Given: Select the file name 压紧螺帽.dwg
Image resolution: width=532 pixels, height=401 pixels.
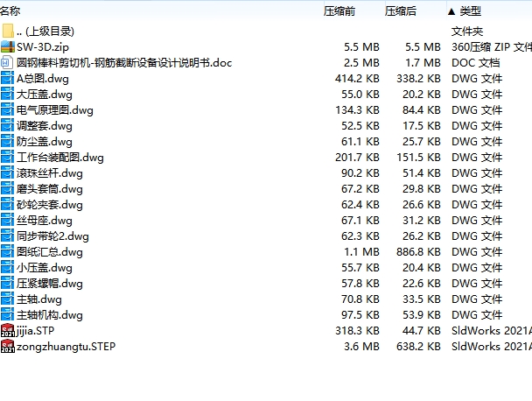Looking at the screenshot, I should (50, 283).
